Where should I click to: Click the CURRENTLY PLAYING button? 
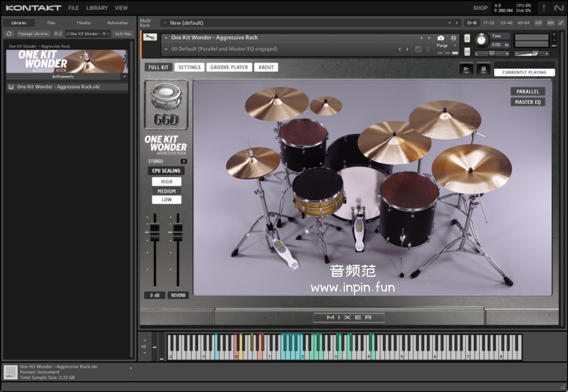[x=524, y=73]
